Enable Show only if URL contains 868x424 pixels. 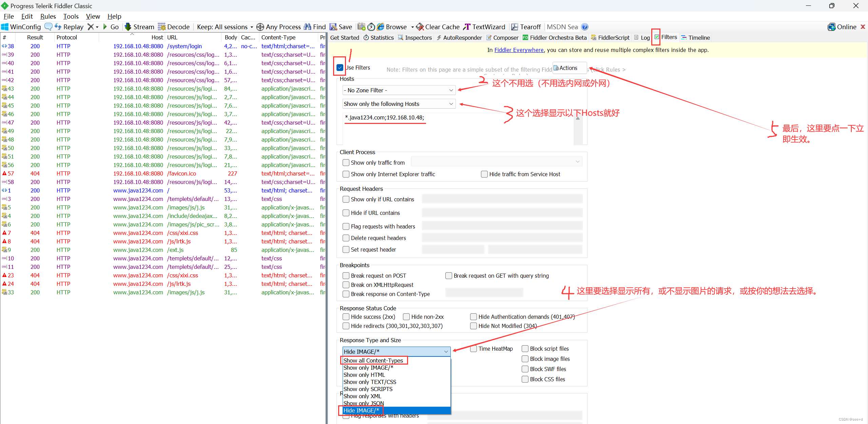(x=346, y=199)
